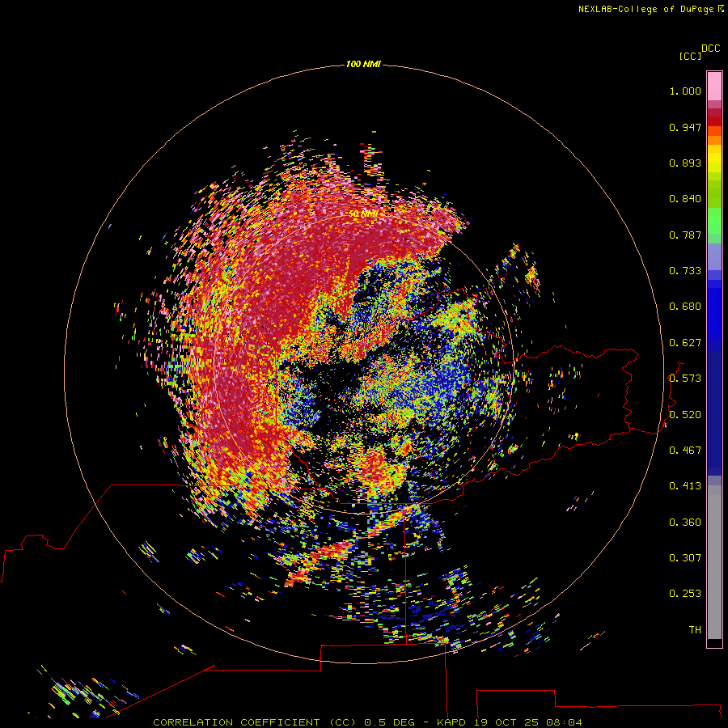Viewport: 728px width, 728px height.
Task: Pick the pink swatch beside 1.000
Action: tap(714, 87)
